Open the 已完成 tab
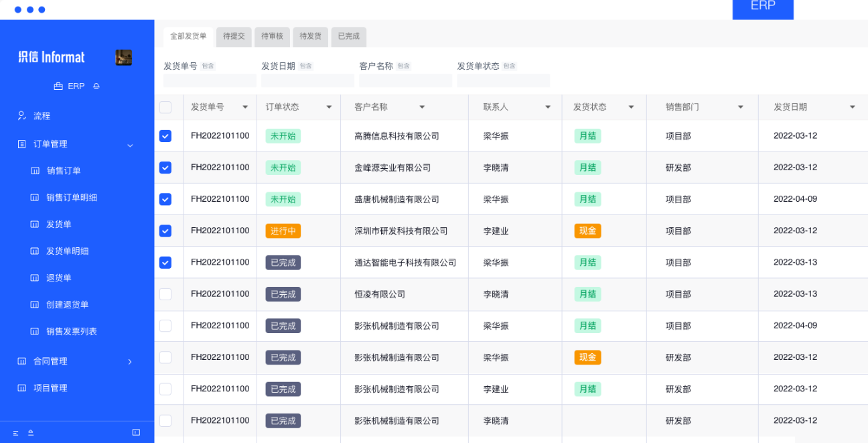The image size is (868, 443). [348, 37]
